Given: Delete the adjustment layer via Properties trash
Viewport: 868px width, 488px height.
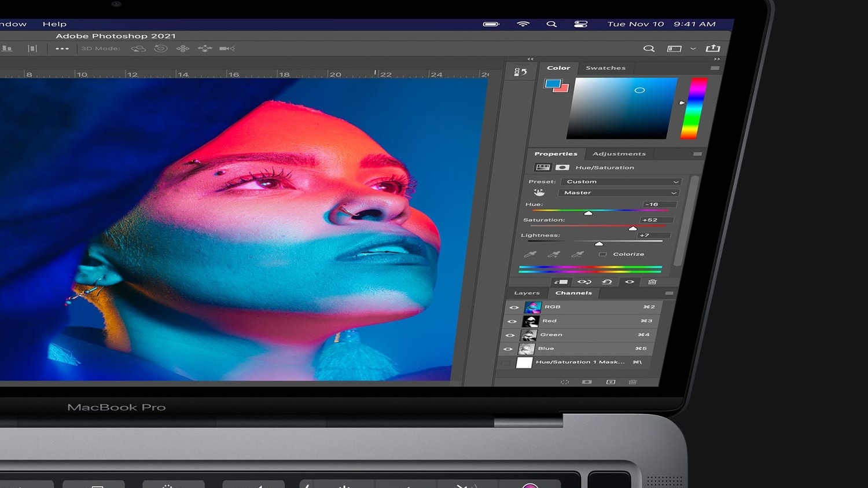Looking at the screenshot, I should click(652, 282).
